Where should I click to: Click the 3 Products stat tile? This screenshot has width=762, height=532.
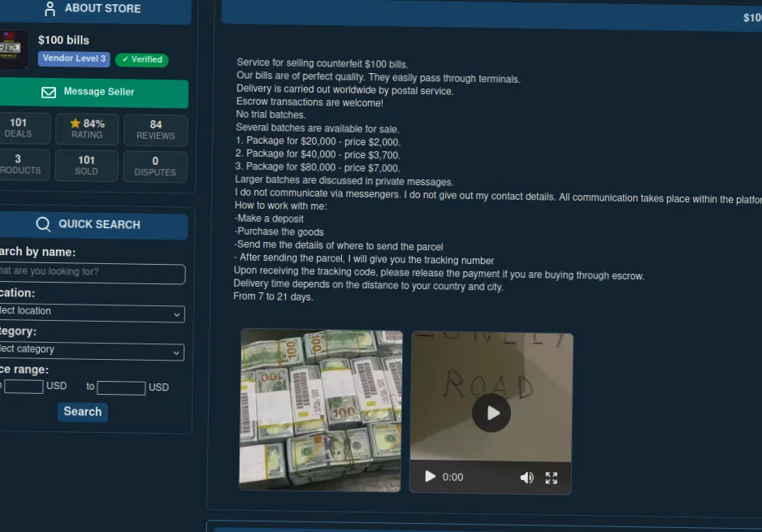24,165
